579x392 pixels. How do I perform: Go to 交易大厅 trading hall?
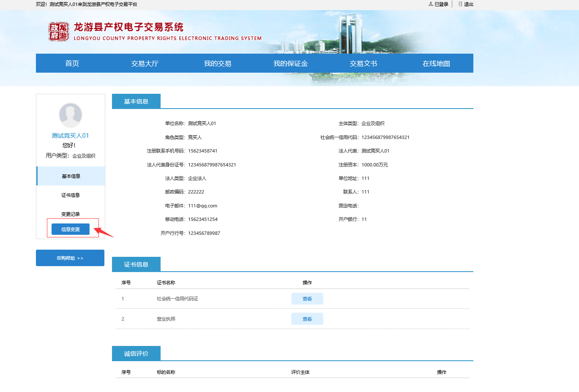click(145, 63)
